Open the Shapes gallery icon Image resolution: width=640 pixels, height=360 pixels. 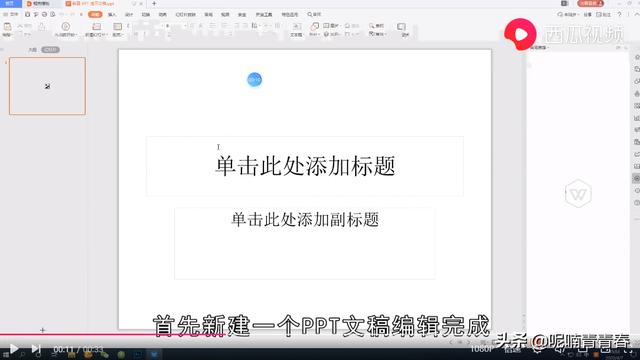[x=314, y=26]
